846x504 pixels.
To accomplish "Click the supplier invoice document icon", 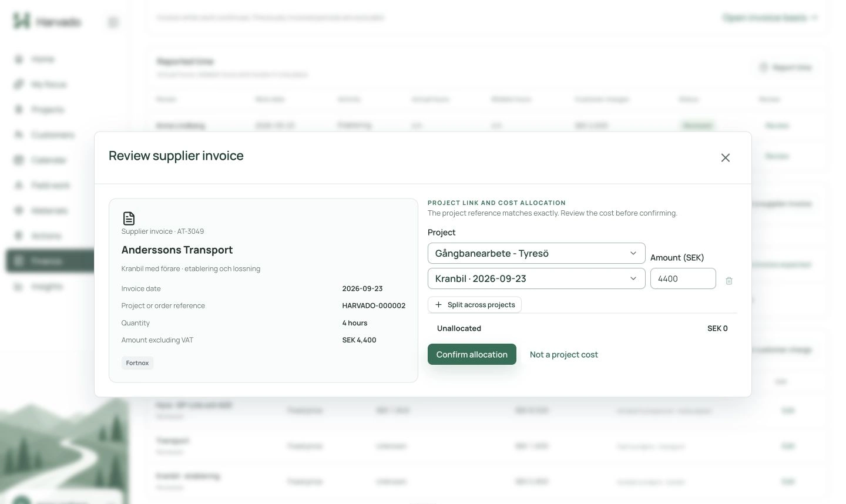I will [x=129, y=219].
